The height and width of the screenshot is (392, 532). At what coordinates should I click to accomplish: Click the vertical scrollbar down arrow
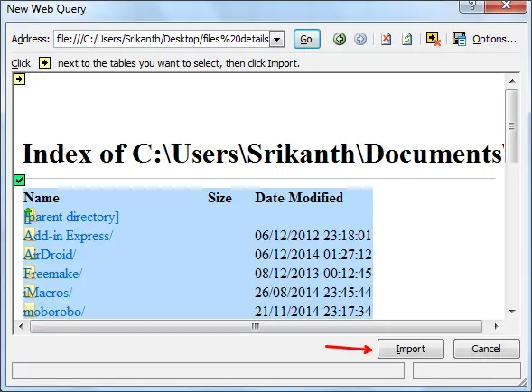pyautogui.click(x=512, y=312)
